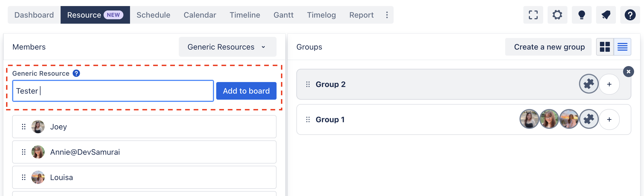Switch groups to list view

623,47
